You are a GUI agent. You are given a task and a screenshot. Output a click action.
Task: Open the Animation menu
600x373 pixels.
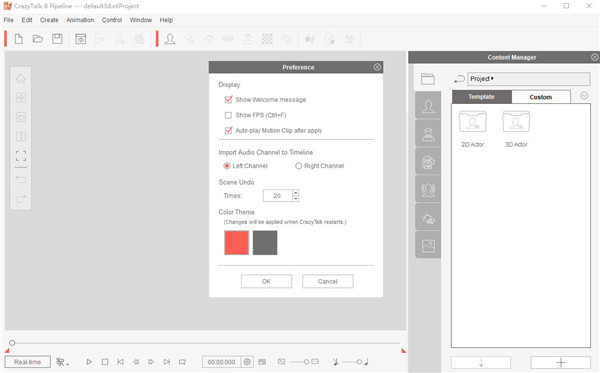click(80, 20)
